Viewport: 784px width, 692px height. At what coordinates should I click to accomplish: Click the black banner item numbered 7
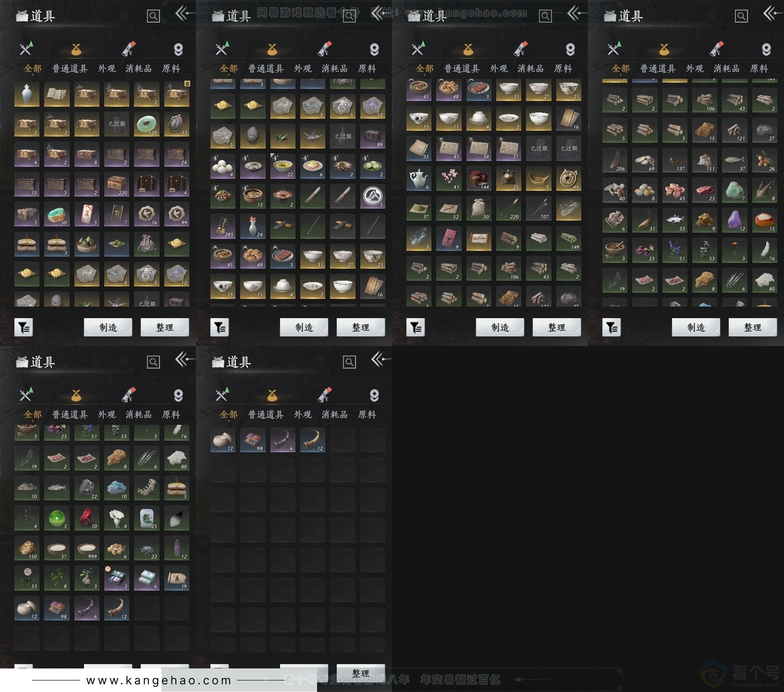pyautogui.click(x=117, y=214)
